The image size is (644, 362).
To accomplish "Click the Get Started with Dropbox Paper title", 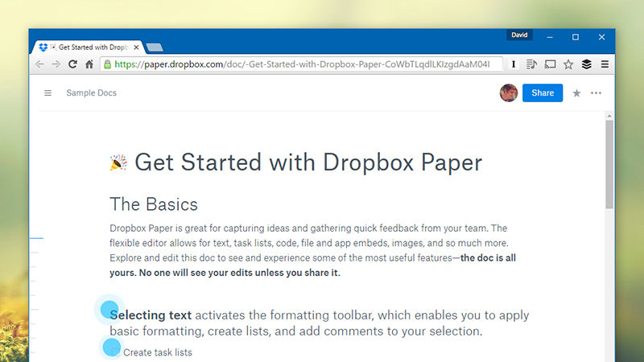I will pyautogui.click(x=308, y=162).
